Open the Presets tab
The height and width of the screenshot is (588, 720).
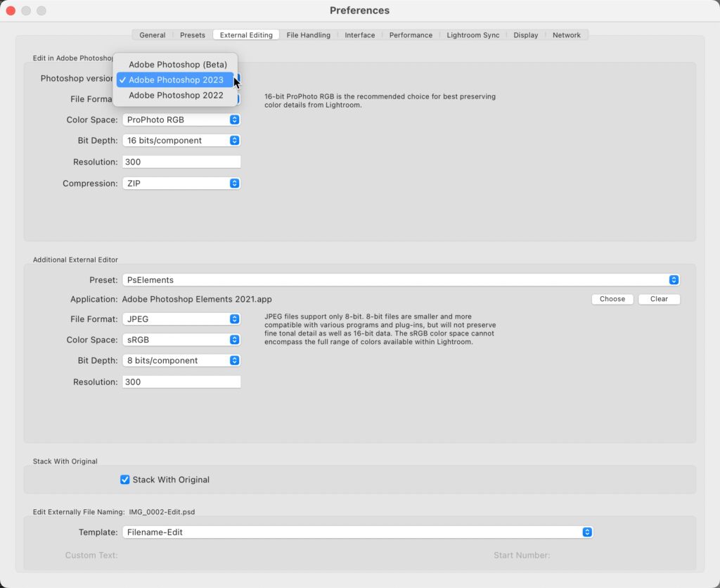pos(193,35)
